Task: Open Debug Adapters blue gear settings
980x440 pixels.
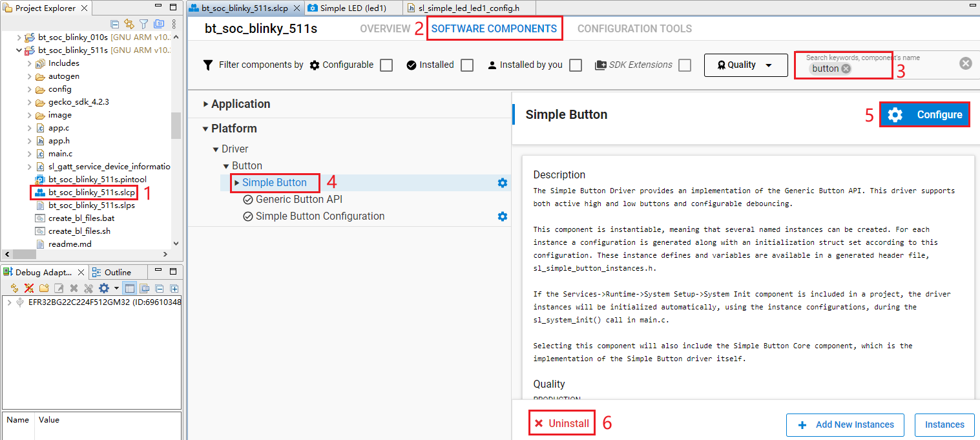Action: tap(103, 288)
